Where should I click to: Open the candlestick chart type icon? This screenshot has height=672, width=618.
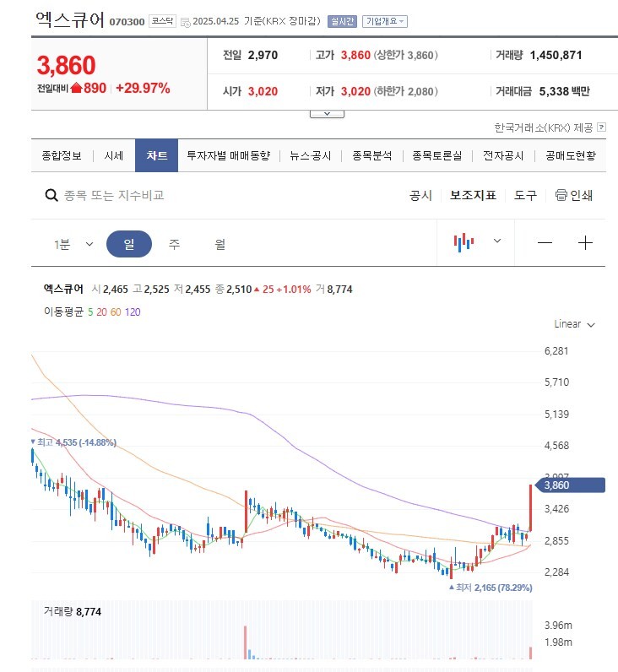pos(463,242)
